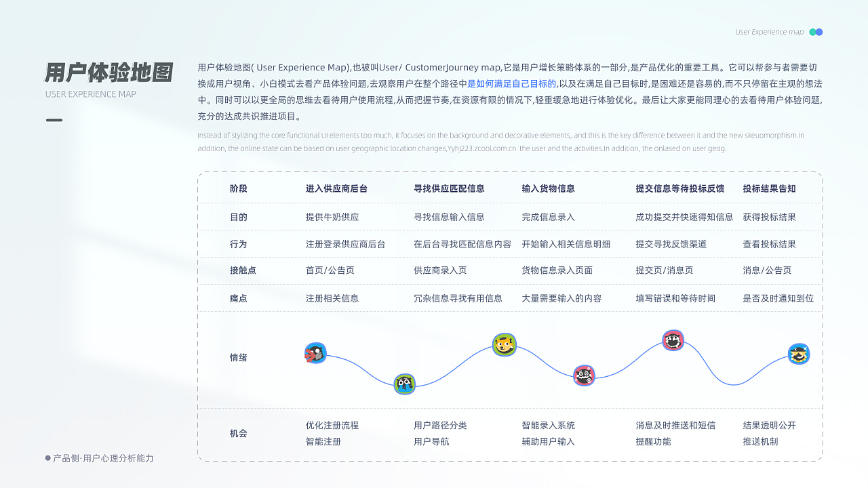
Task: Click the 是否及时通知到位 cell
Action: (x=778, y=298)
